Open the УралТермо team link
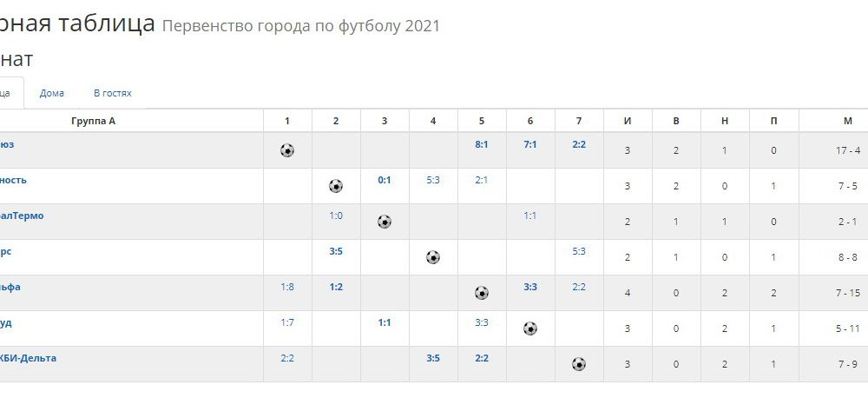868x398 pixels. pyautogui.click(x=21, y=216)
